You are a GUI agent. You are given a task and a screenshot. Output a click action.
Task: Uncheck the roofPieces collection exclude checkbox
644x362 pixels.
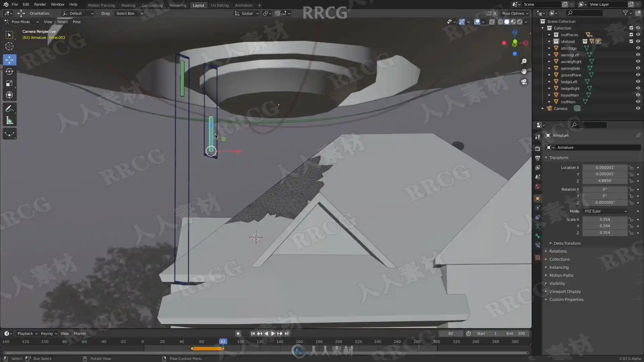click(631, 35)
